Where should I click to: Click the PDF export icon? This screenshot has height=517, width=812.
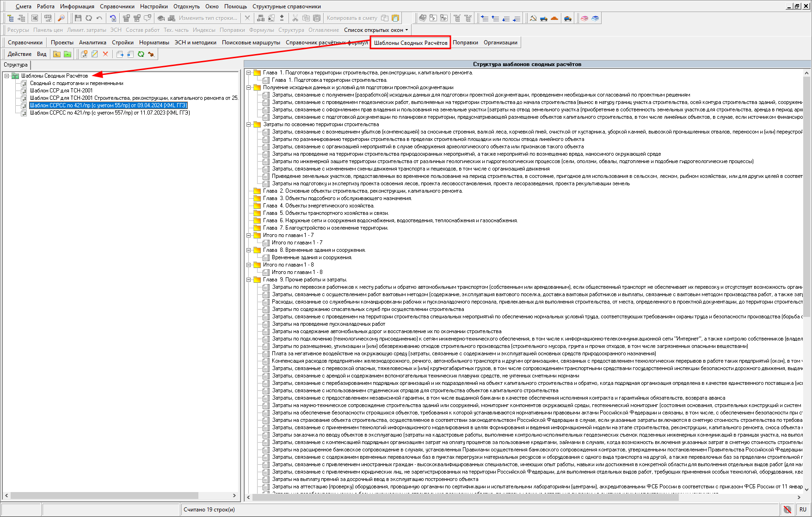(48, 18)
